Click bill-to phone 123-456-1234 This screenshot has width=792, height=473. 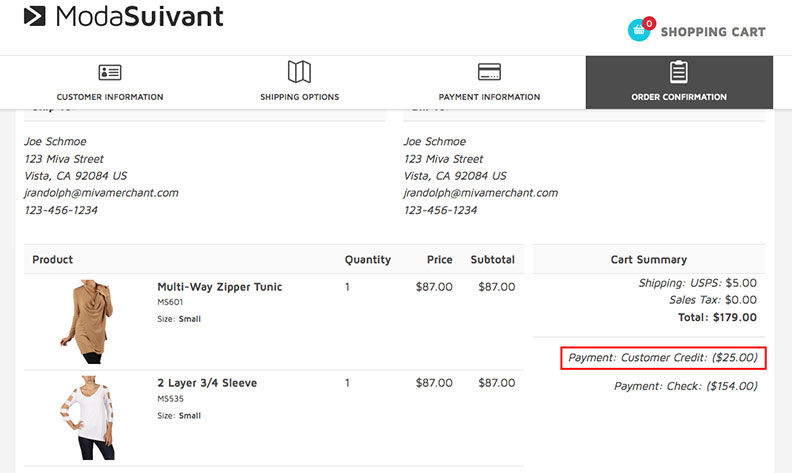(x=440, y=210)
